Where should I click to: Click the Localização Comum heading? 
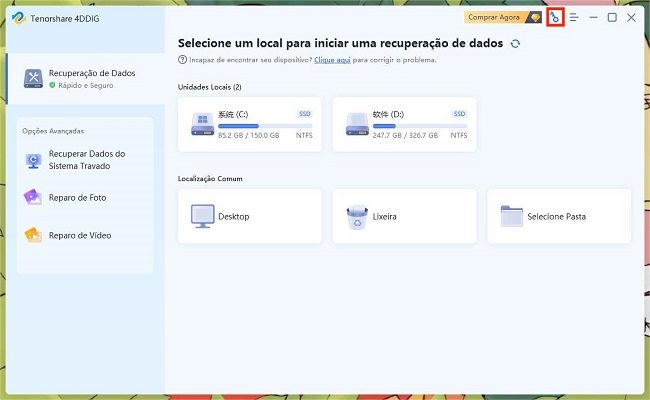point(210,179)
